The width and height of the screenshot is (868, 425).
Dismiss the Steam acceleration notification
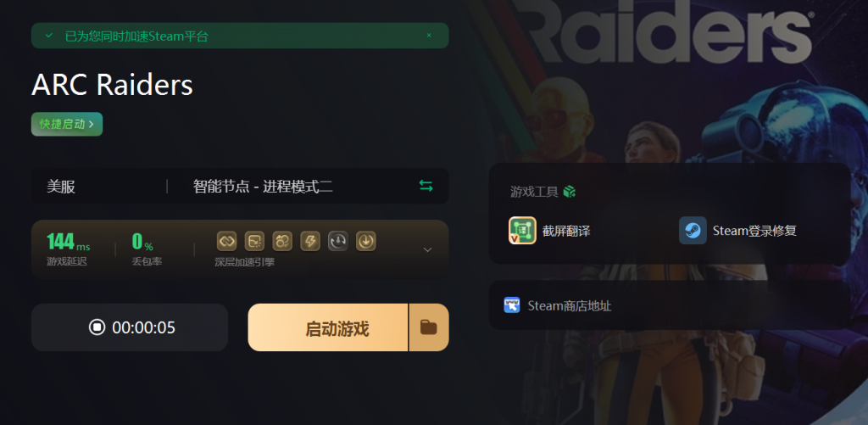428,36
